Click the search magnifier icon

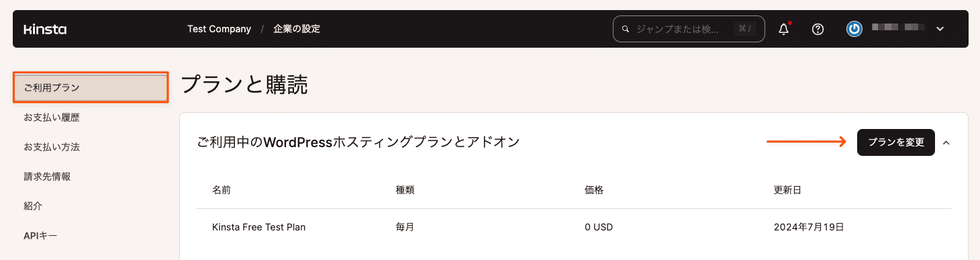pyautogui.click(x=626, y=29)
